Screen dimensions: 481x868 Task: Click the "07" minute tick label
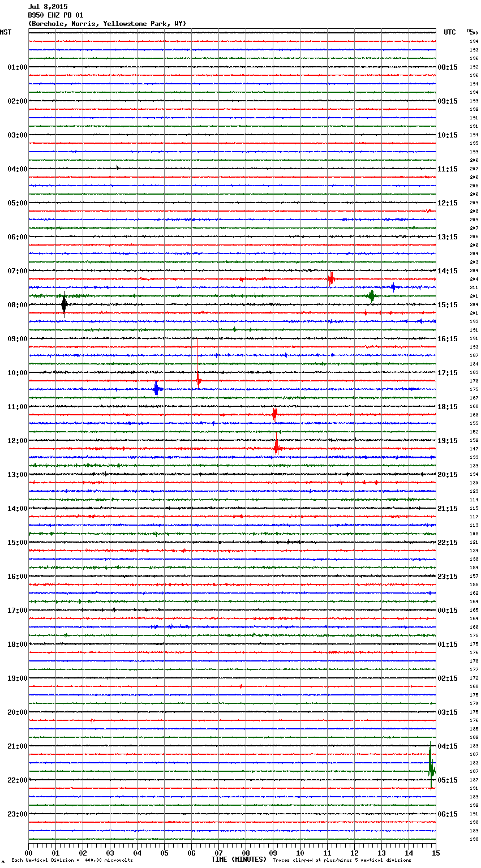pyautogui.click(x=219, y=853)
